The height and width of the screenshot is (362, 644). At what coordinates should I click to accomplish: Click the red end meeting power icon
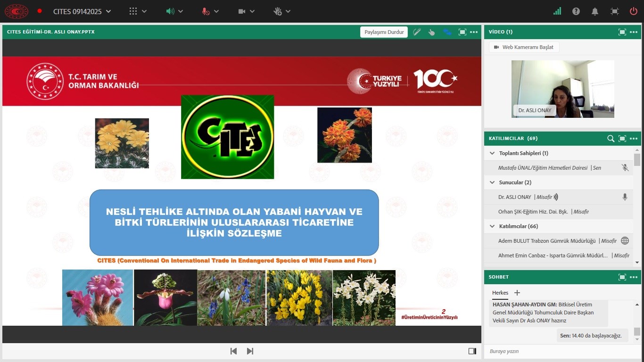(x=634, y=11)
